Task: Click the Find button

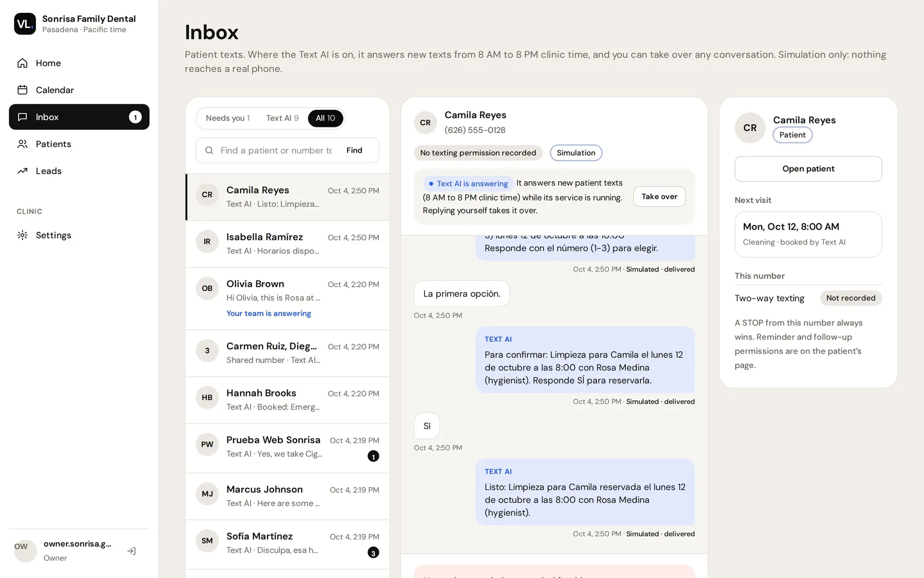Action: pos(354,151)
